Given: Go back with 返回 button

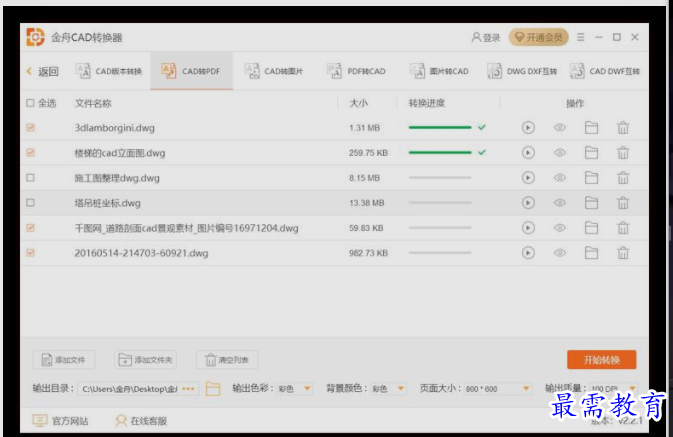Looking at the screenshot, I should [x=42, y=71].
